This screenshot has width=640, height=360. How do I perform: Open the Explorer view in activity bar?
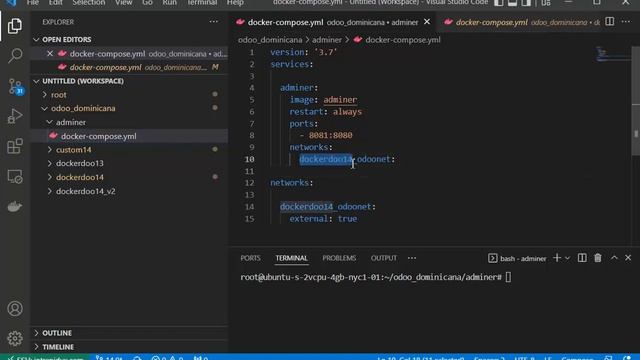(x=15, y=26)
